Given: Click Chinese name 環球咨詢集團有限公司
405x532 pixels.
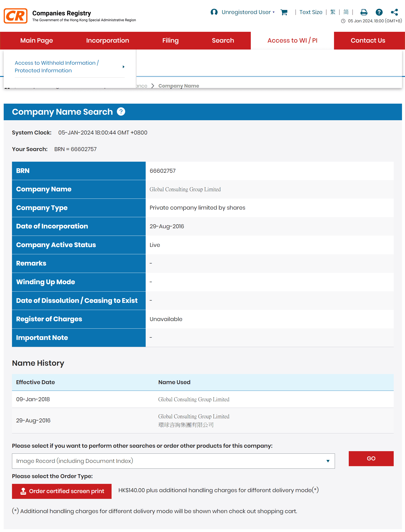Looking at the screenshot, I should (x=186, y=425).
